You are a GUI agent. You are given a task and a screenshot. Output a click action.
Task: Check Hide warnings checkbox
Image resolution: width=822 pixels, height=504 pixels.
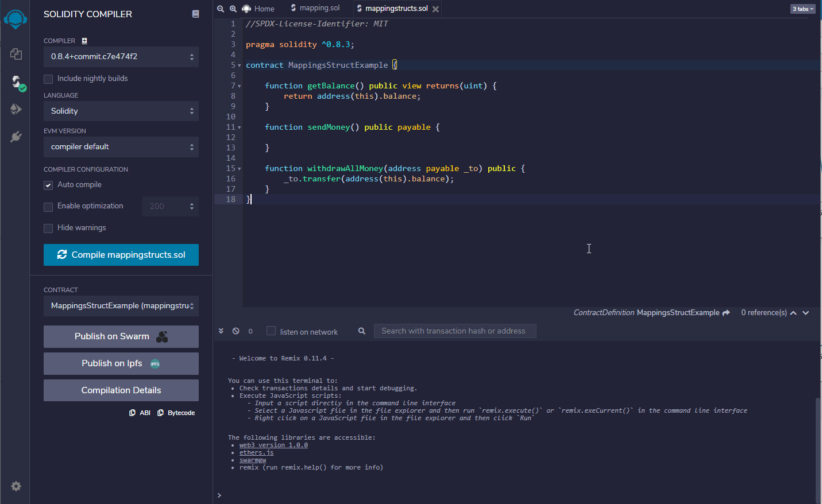[x=48, y=228]
